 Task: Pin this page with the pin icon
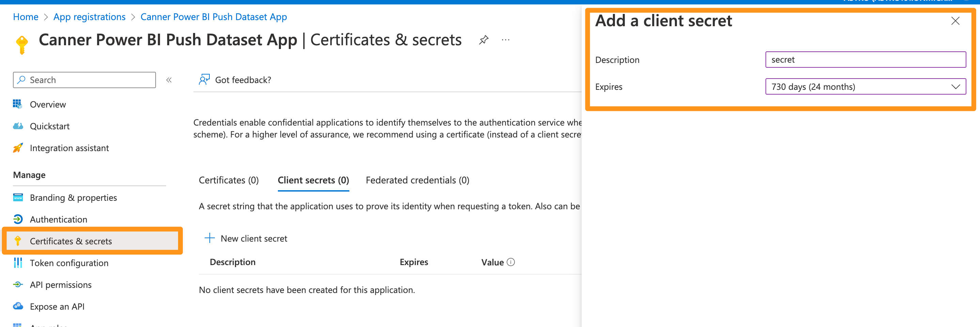484,40
